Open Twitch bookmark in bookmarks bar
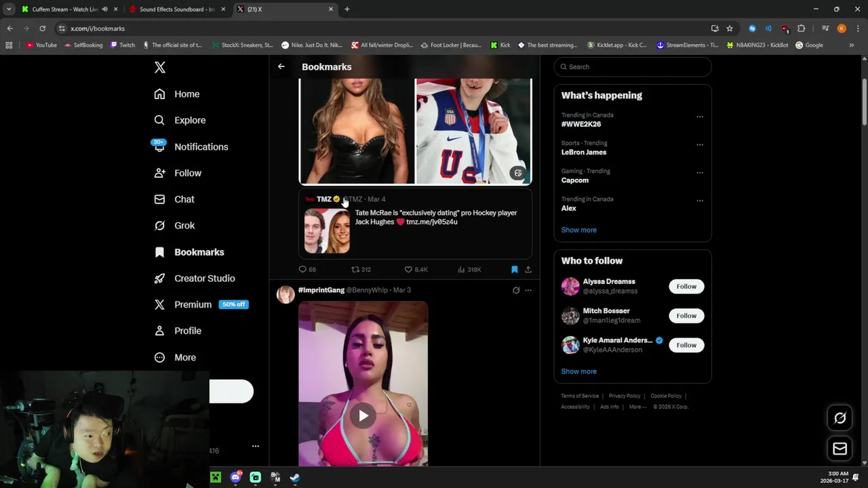This screenshot has width=868, height=488. tap(123, 45)
